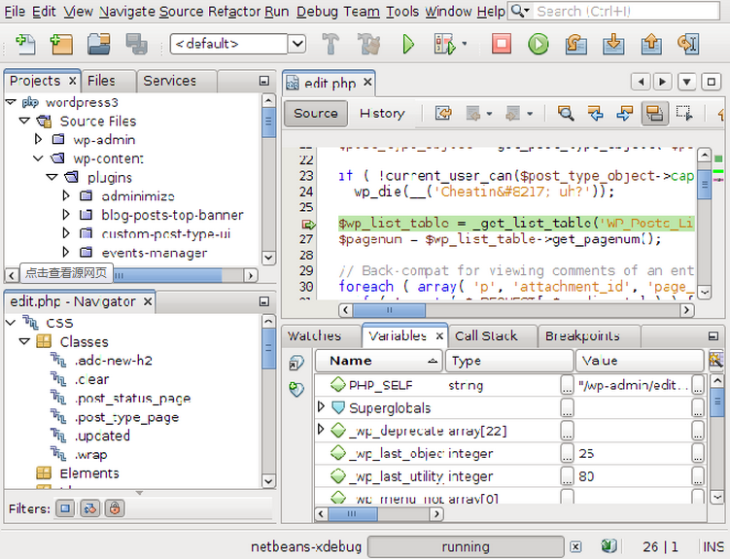The image size is (730, 560).
Task: Toggle highlight search in editor toolbar
Action: 654,114
